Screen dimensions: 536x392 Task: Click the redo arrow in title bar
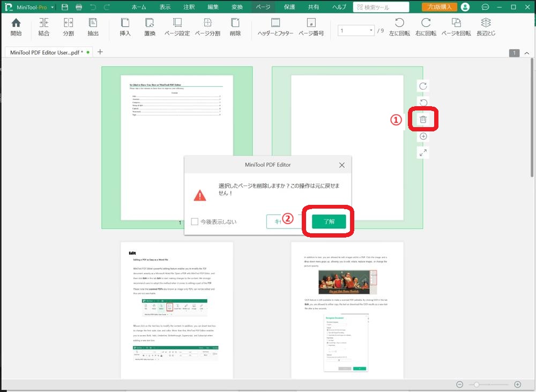[107, 7]
